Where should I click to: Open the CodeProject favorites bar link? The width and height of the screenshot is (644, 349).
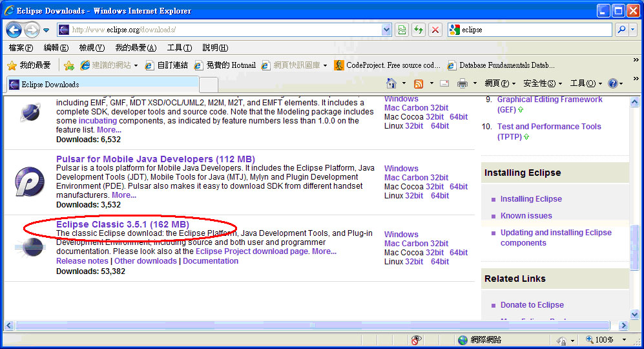[x=388, y=65]
